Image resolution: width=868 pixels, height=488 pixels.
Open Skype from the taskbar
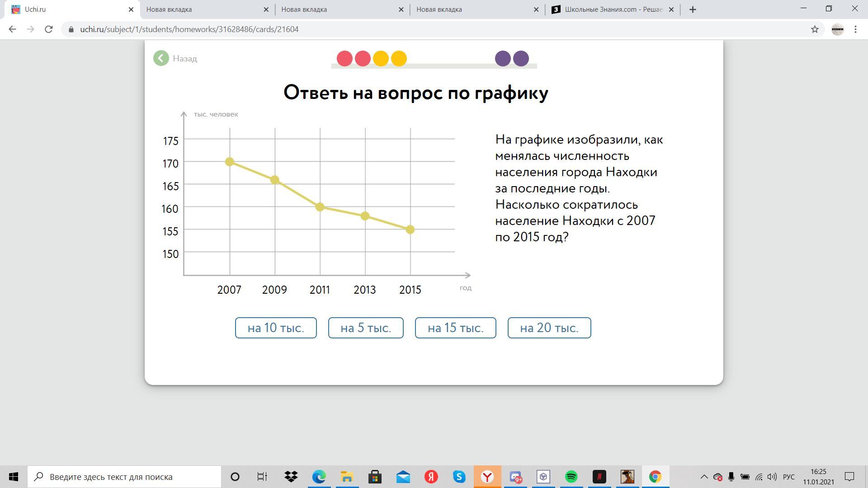[x=459, y=477]
